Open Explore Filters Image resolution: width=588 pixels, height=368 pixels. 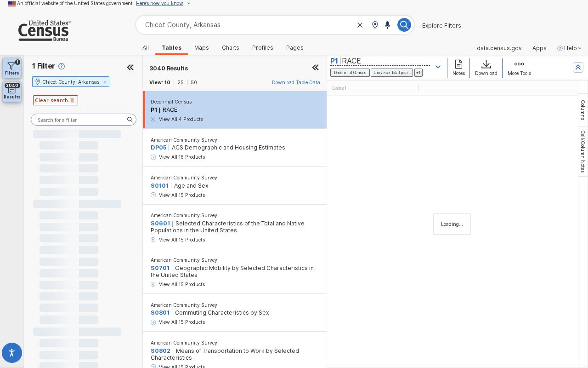(x=441, y=25)
